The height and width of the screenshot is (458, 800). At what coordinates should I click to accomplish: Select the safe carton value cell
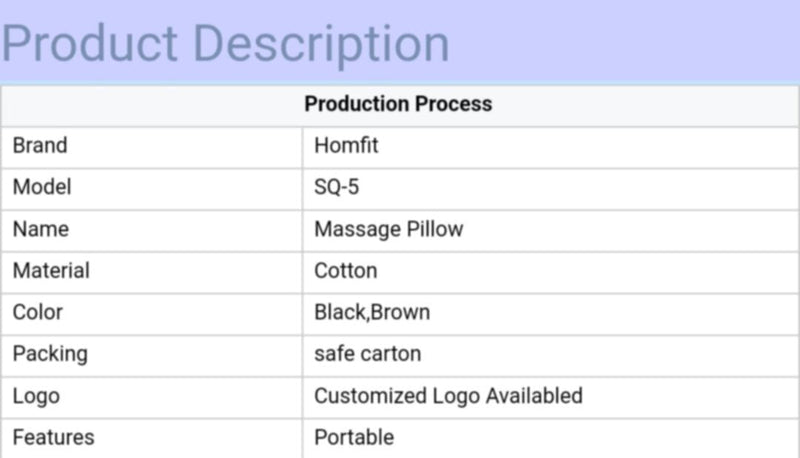[x=367, y=354]
